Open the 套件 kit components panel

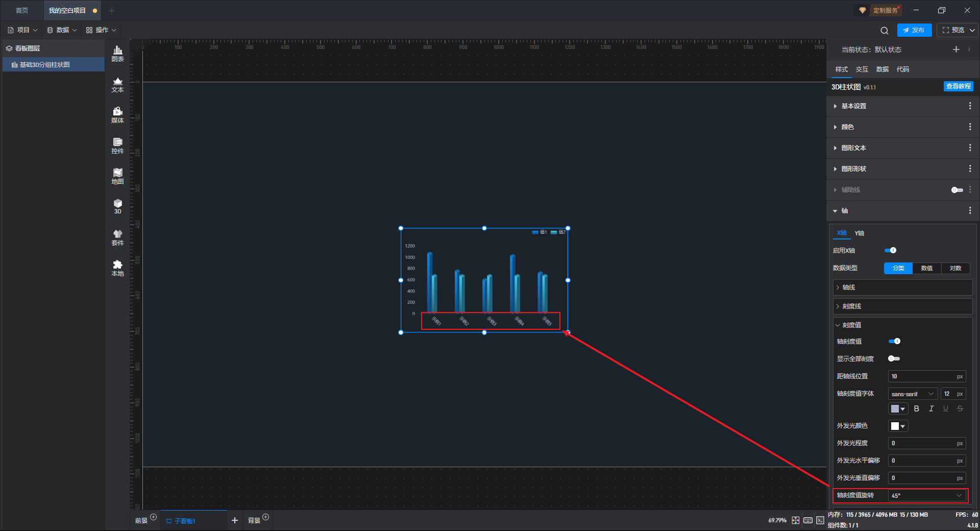[x=117, y=238]
